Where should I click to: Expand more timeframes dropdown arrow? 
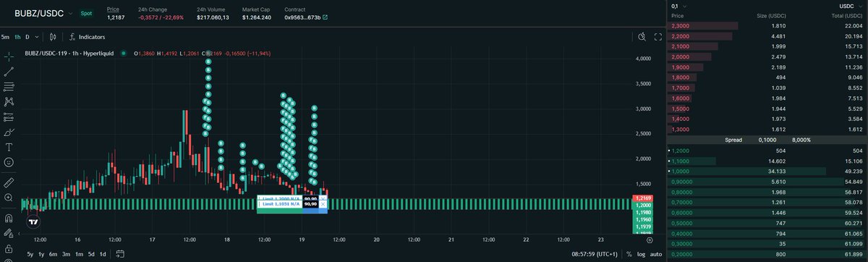[x=38, y=36]
